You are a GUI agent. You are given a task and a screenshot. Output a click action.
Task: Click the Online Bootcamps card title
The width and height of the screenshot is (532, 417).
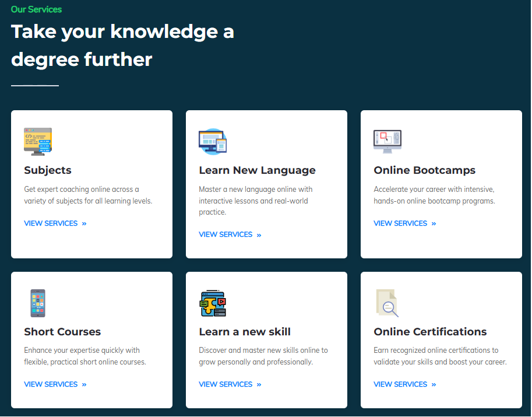click(424, 170)
